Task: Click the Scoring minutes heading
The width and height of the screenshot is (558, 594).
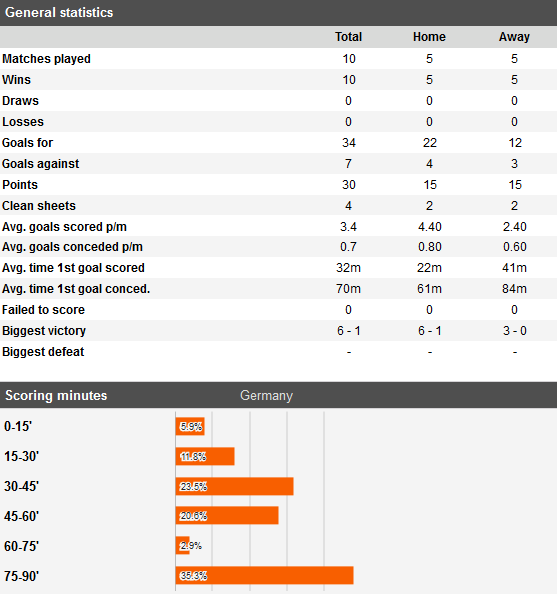Action: (56, 395)
